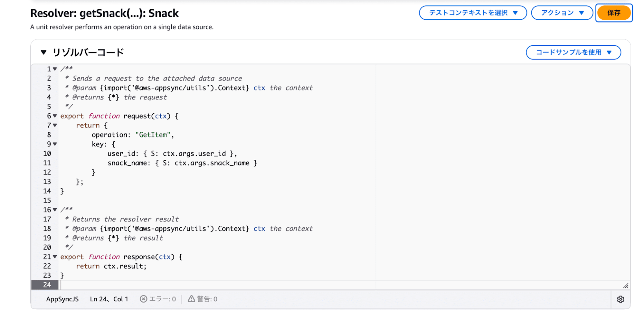Fold the comment block at line 1
This screenshot has width=644, height=319.
pyautogui.click(x=55, y=69)
